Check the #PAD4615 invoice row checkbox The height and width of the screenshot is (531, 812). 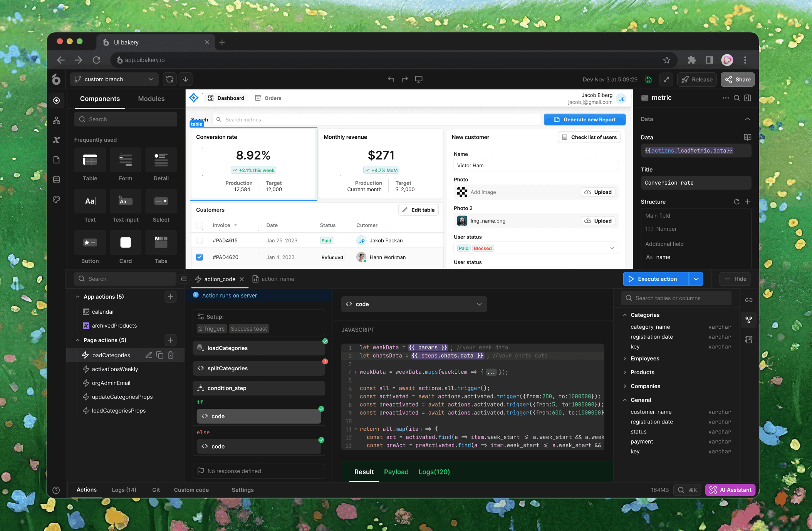200,240
